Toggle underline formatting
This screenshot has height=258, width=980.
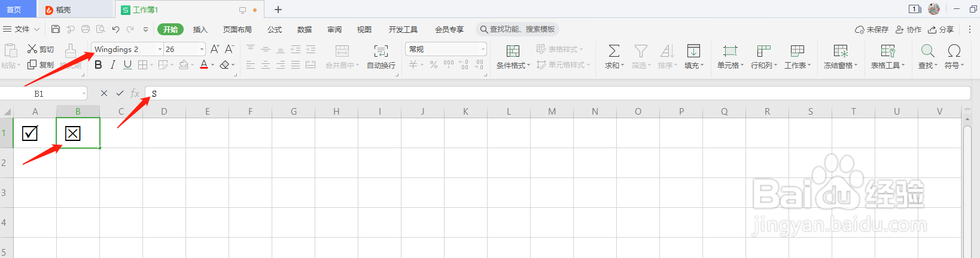pos(127,64)
